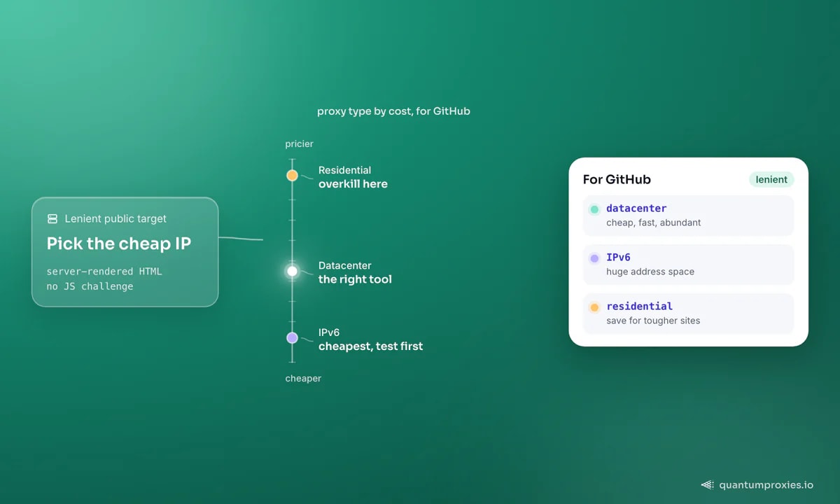Click the 'no JS challenge' line

[90, 286]
